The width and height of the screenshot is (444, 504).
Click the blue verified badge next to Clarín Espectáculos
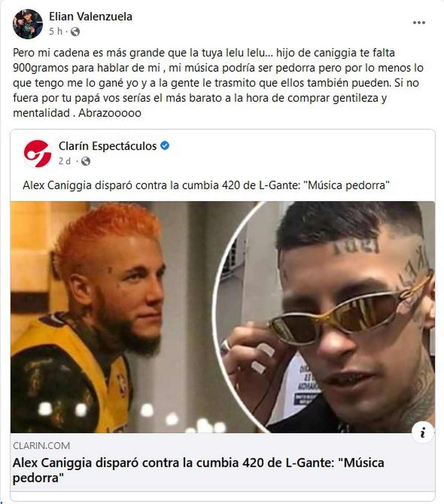(165, 146)
